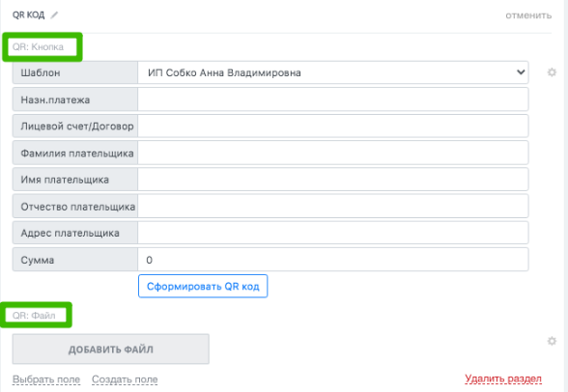Screen dimensions: 568x392
Task: Click the pencil edit icon beside QR КОД
Action: pyautogui.click(x=54, y=15)
